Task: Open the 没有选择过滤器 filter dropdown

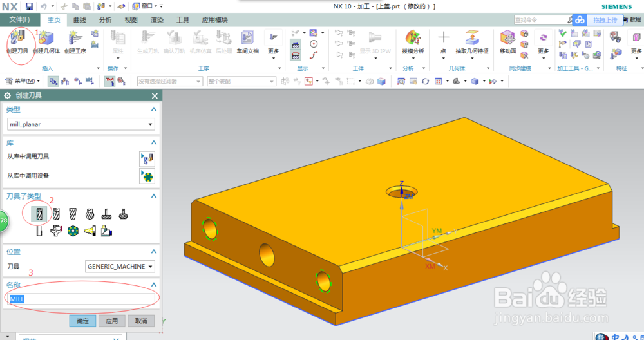Action: [170, 81]
